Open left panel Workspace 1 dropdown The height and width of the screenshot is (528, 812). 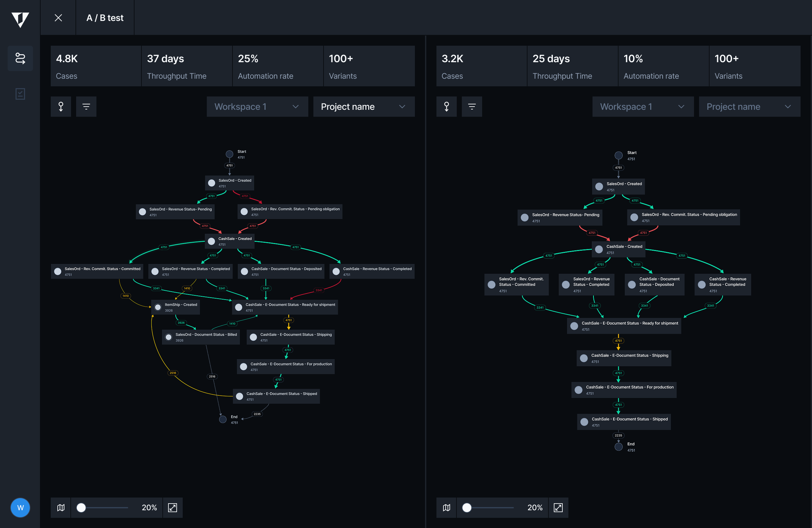(257, 107)
